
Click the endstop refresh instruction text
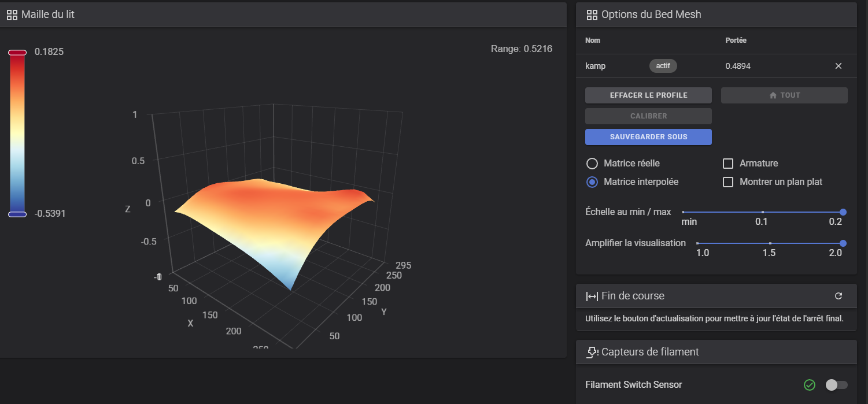tap(714, 318)
